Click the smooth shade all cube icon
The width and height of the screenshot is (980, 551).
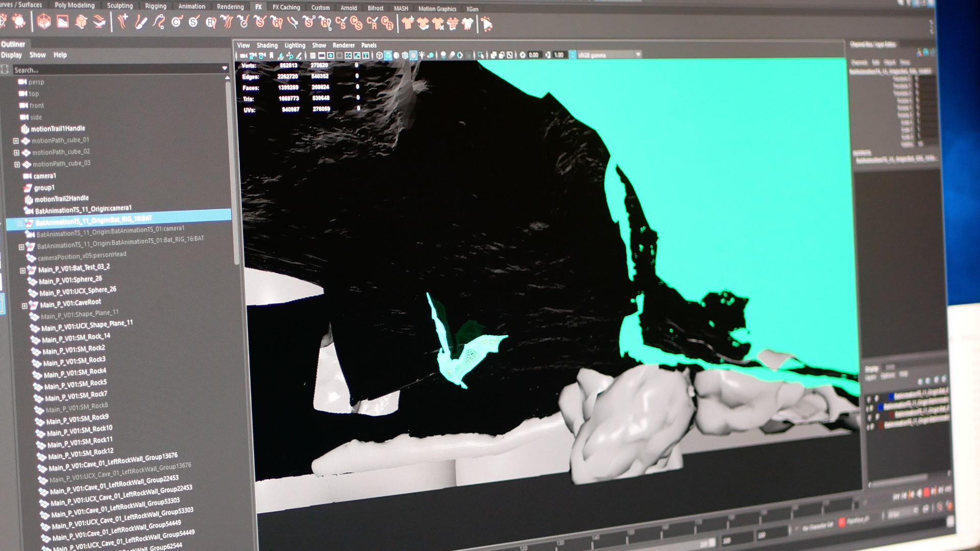[388, 55]
